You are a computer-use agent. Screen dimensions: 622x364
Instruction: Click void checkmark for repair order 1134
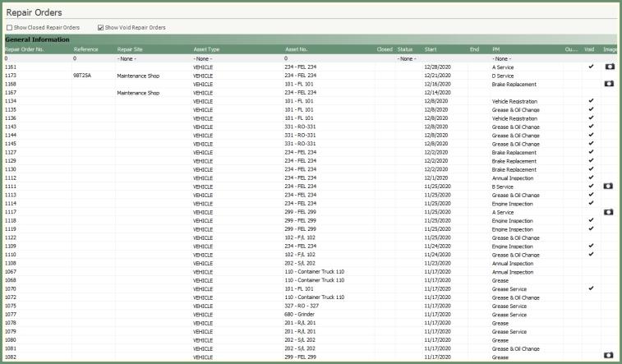(x=590, y=101)
